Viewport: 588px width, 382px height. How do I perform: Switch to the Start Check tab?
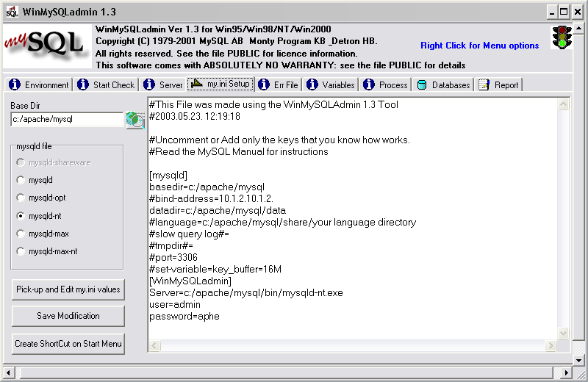pyautogui.click(x=107, y=85)
